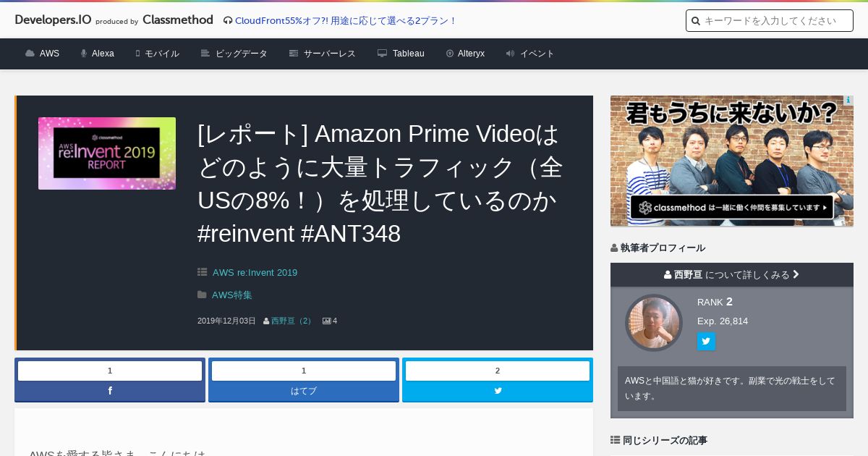Open the Tableau menu item
This screenshot has width=868, height=456.
point(409,54)
